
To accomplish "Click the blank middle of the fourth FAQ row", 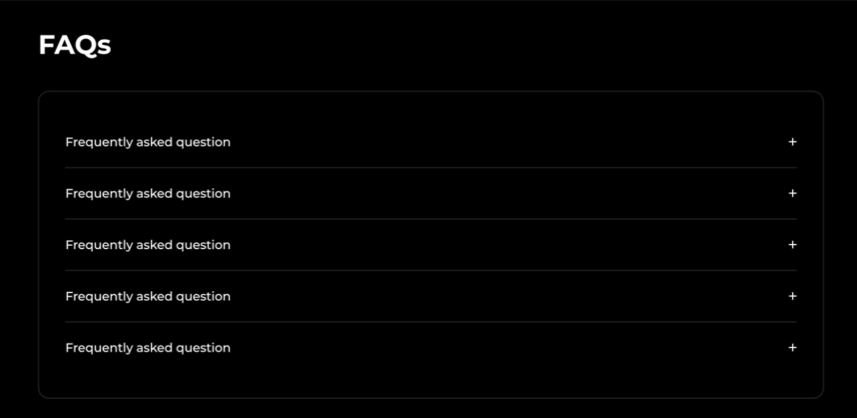I will [500, 296].
